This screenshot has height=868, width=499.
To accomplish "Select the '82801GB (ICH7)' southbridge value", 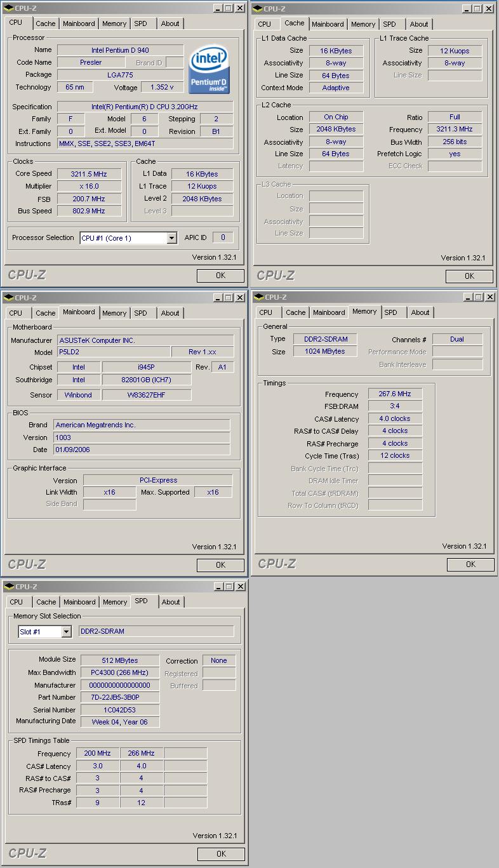I will [147, 380].
